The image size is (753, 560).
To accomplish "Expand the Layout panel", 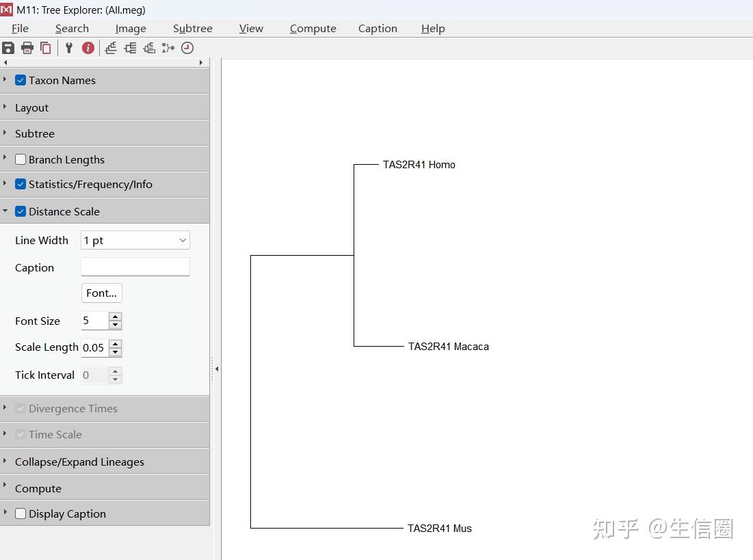I will pos(5,107).
